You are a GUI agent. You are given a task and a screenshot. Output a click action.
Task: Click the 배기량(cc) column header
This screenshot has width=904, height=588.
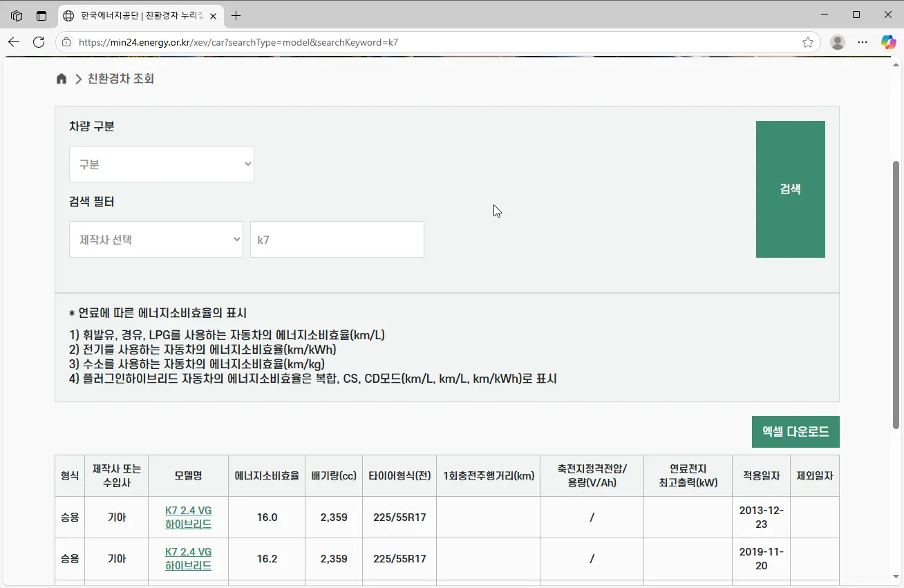point(334,476)
